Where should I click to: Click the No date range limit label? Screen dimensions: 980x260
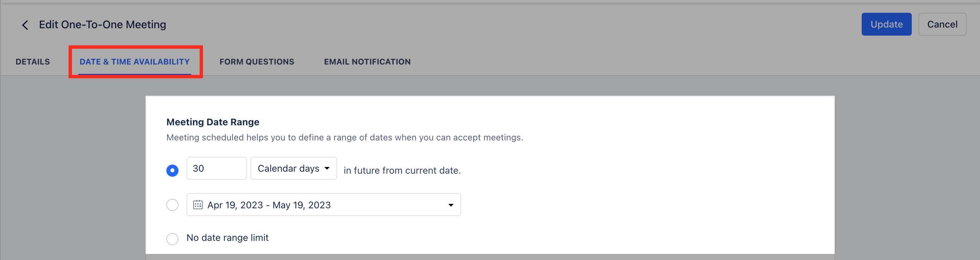pyautogui.click(x=227, y=237)
